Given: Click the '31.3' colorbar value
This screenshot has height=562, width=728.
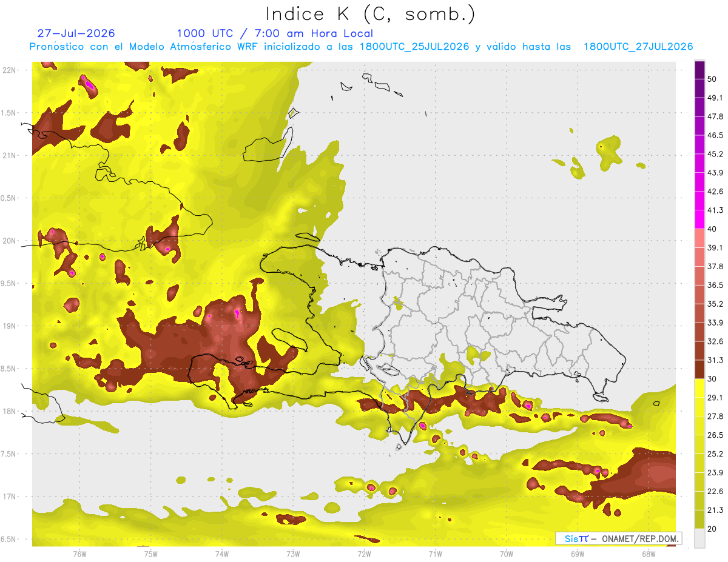Looking at the screenshot, I should [x=716, y=360].
